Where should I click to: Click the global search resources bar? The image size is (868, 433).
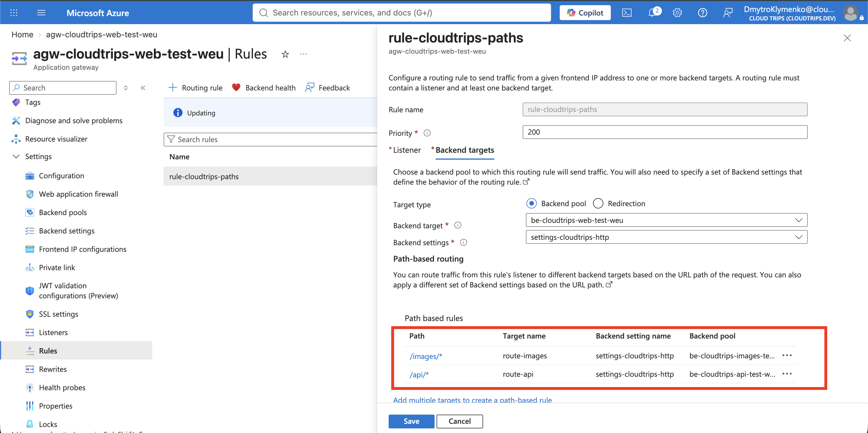click(x=402, y=13)
